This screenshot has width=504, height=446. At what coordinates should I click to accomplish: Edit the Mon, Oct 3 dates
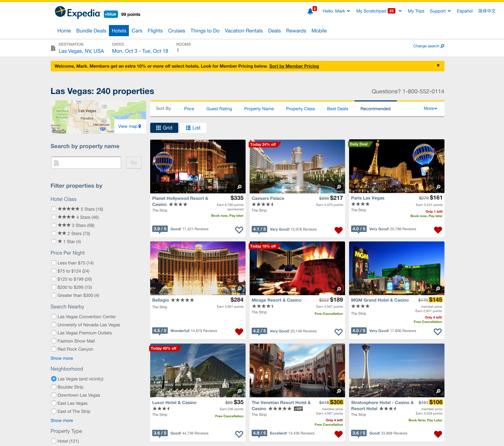coord(140,51)
